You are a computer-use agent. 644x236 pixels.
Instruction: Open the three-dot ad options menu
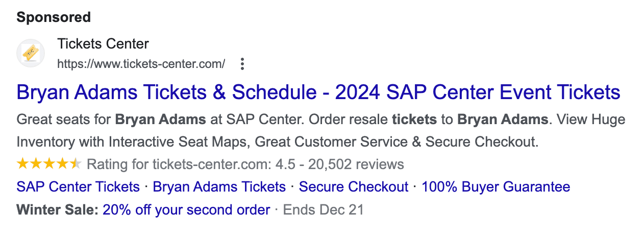(x=242, y=64)
